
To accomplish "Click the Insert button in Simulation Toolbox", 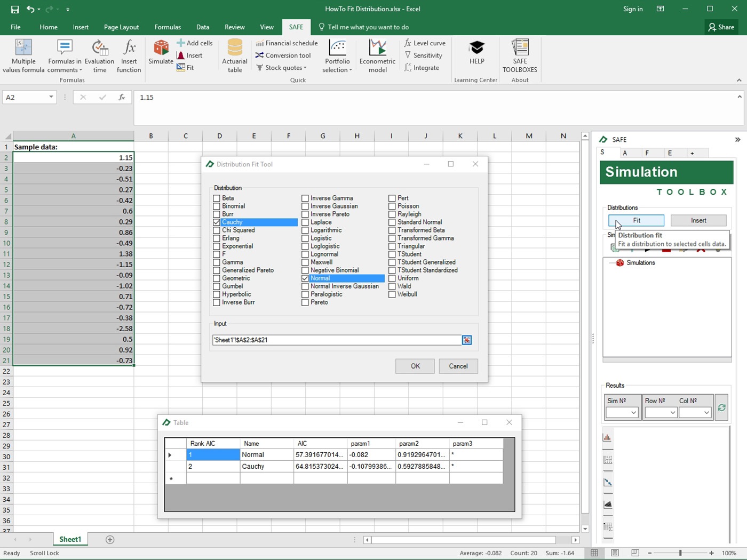I will (698, 220).
